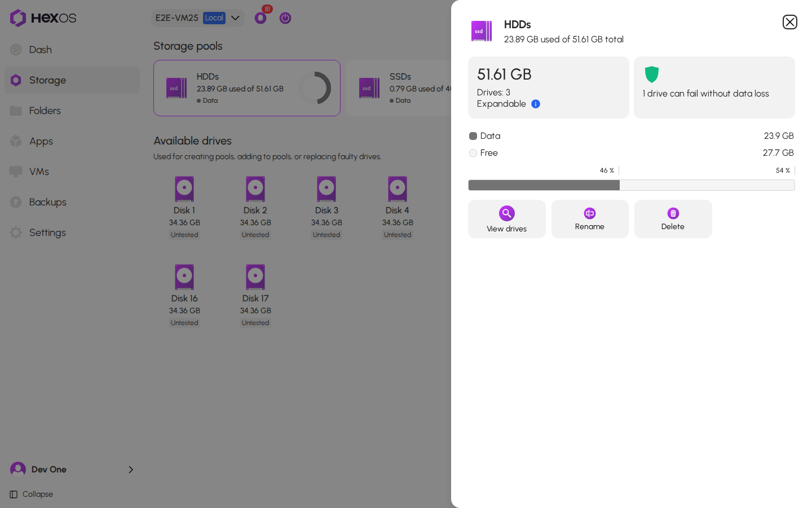Open the notifications bell icon
Screen dimensions: 812x508
point(261,18)
